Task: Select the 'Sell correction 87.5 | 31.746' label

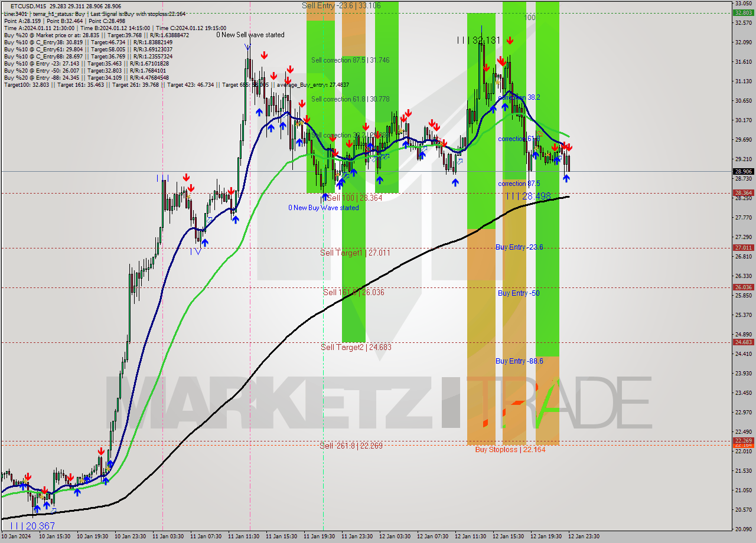Action: (350, 60)
